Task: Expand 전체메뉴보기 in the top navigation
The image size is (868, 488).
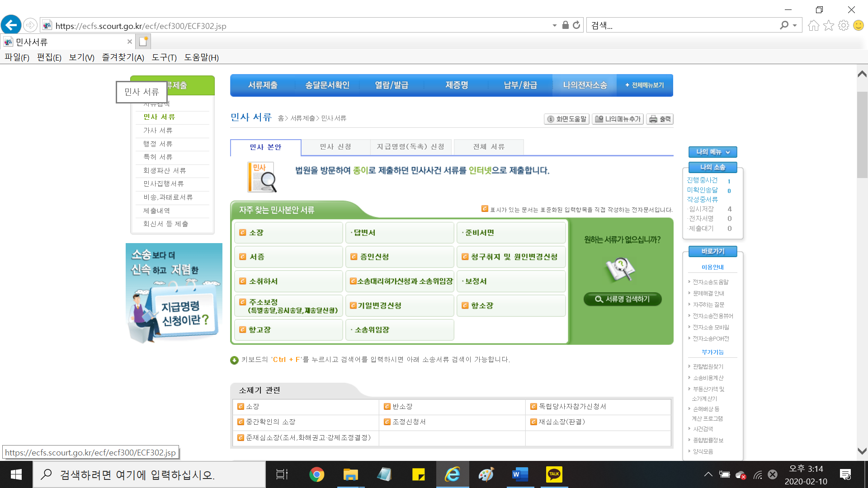Action: [x=645, y=85]
